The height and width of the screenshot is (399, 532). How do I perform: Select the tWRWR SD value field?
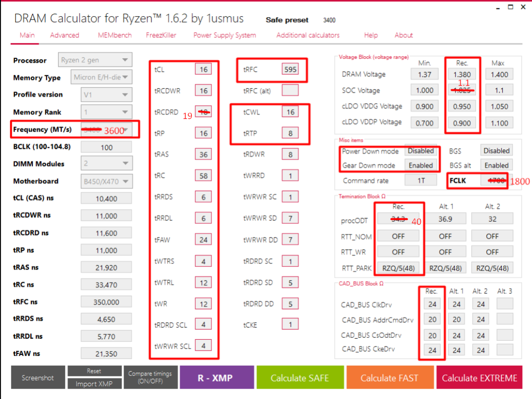click(x=290, y=218)
